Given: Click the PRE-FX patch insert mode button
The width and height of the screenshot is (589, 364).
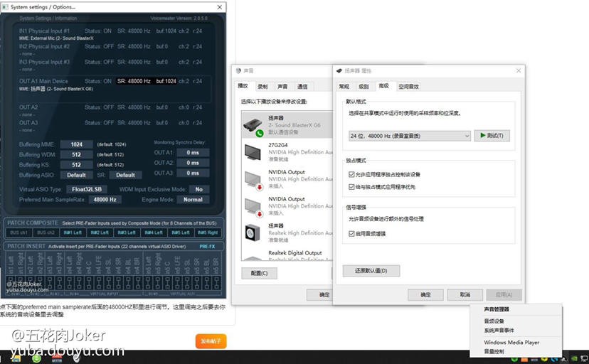Looking at the screenshot, I should coord(207,247).
